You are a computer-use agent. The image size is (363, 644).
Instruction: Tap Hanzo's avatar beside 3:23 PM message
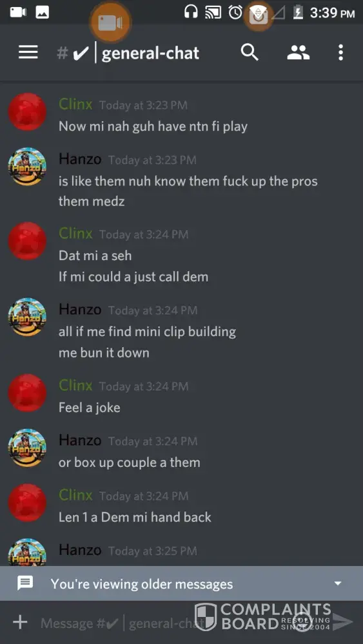point(27,167)
